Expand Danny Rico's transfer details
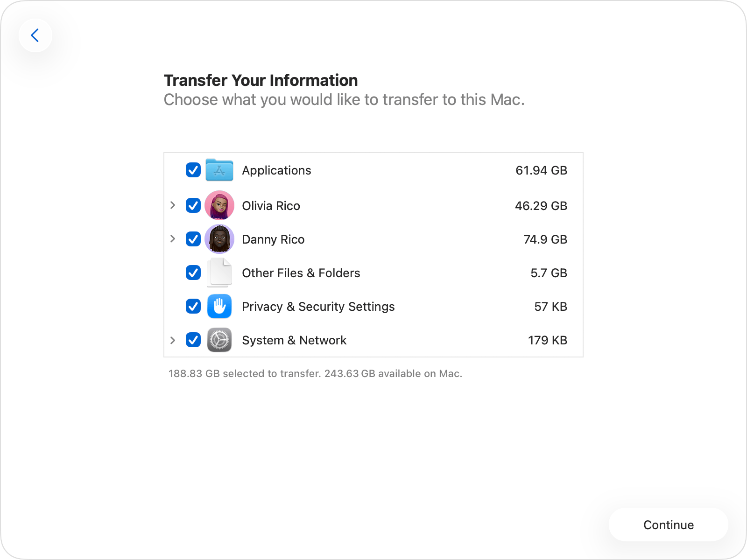This screenshot has width=747, height=560. [173, 239]
